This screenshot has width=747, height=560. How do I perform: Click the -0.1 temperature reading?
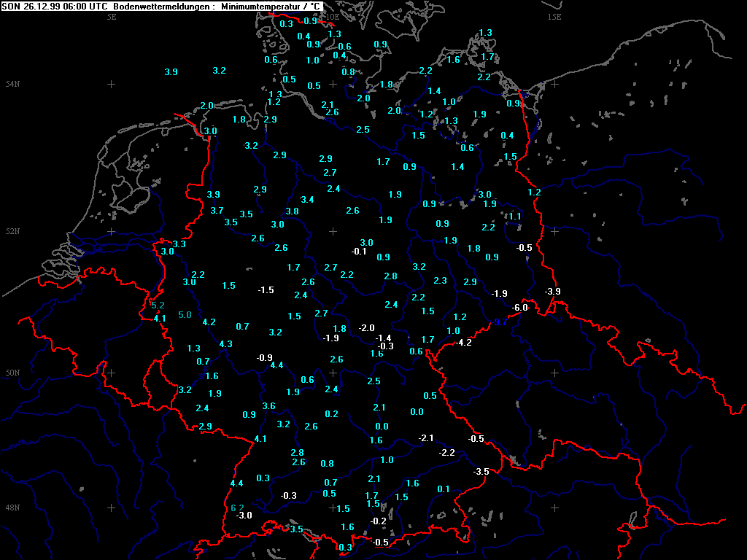click(x=359, y=252)
